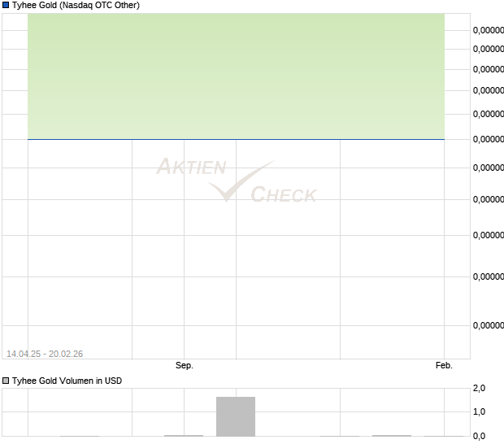Click the volume axis value '0,0'
This screenshot has height=444, width=504.
pyautogui.click(x=479, y=436)
